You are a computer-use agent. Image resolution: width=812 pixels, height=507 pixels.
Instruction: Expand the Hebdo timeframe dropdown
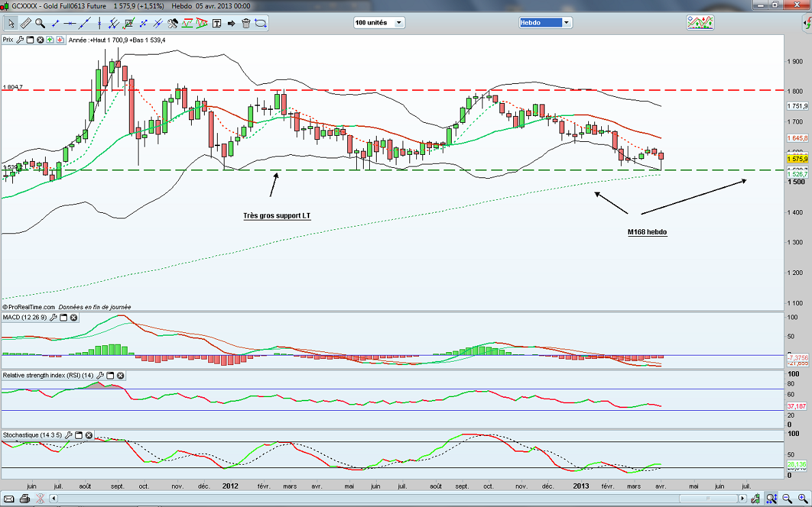566,23
